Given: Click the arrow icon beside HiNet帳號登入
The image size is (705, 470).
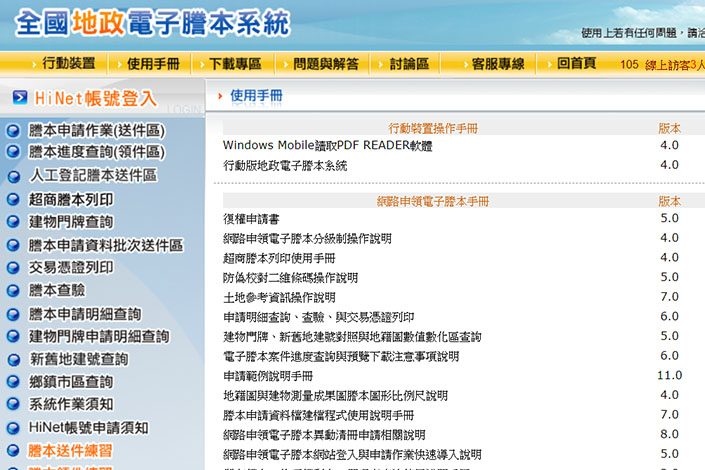Looking at the screenshot, I should (19, 98).
